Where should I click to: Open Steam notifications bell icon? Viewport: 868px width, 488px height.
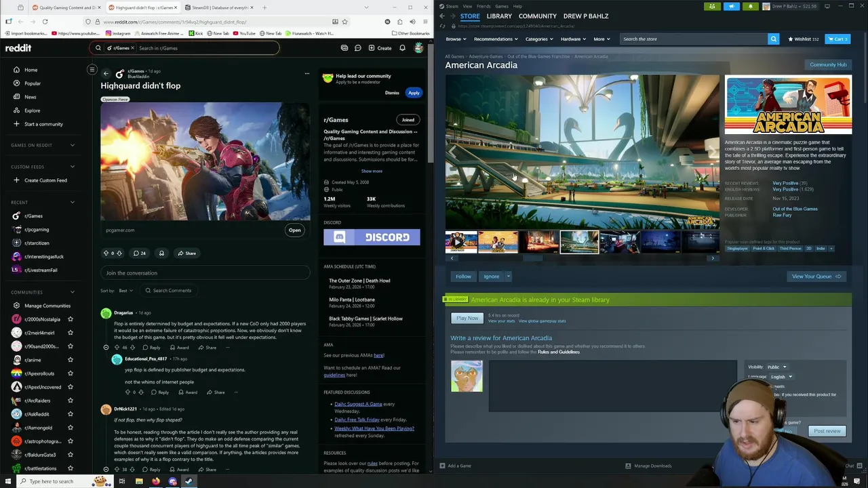pos(750,6)
